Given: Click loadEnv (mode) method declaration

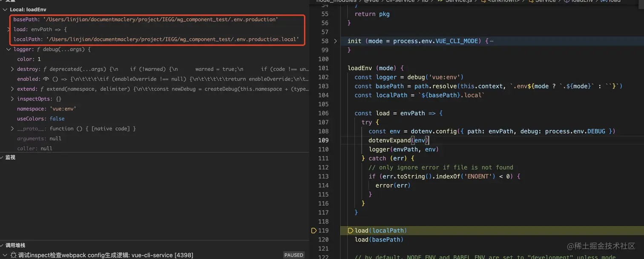Looking at the screenshot, I should point(376,68).
